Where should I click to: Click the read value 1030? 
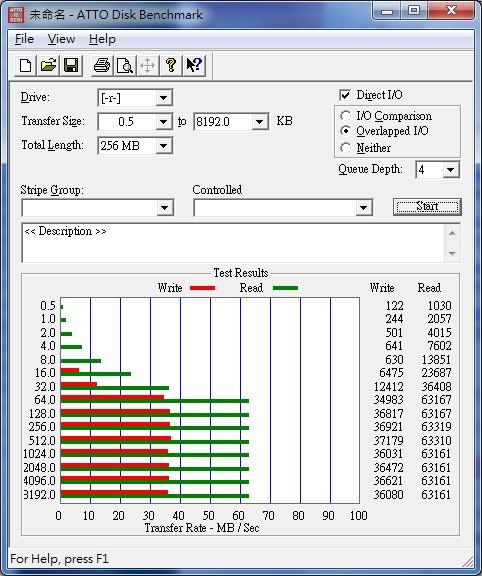(439, 306)
